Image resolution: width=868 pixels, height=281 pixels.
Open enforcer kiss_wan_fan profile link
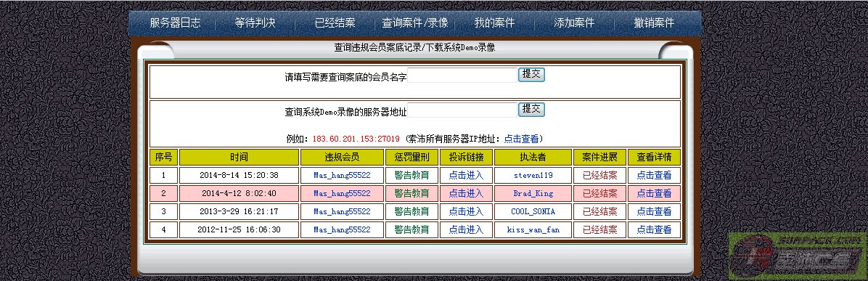tap(533, 229)
